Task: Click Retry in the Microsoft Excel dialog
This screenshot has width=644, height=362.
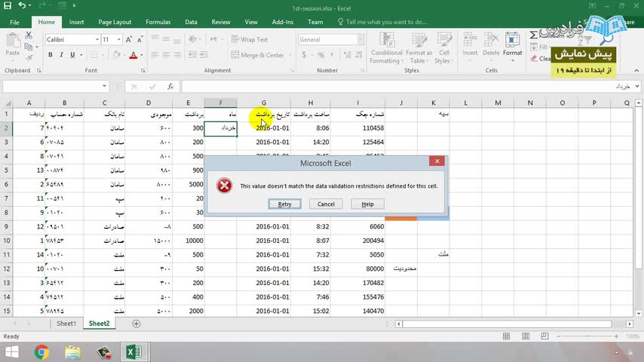Action: coord(284,204)
